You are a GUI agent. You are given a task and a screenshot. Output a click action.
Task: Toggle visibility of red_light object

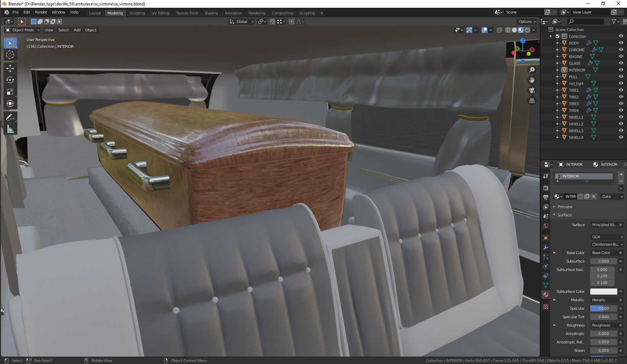621,83
